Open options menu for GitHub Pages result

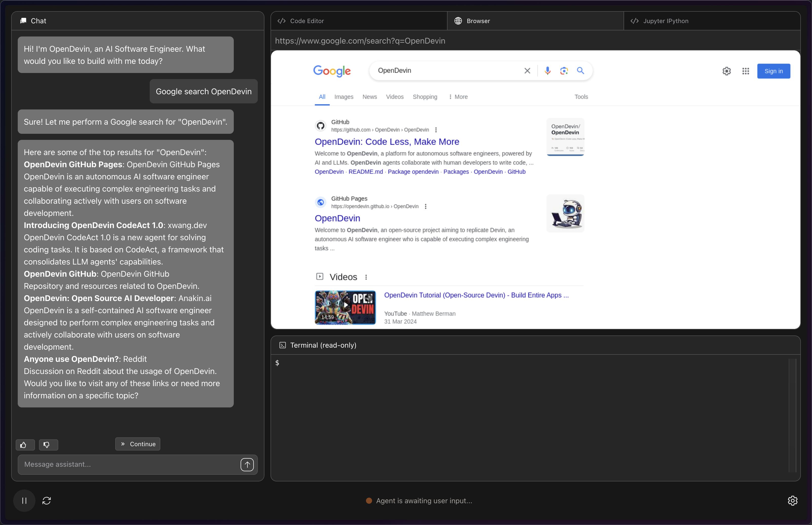pos(426,207)
